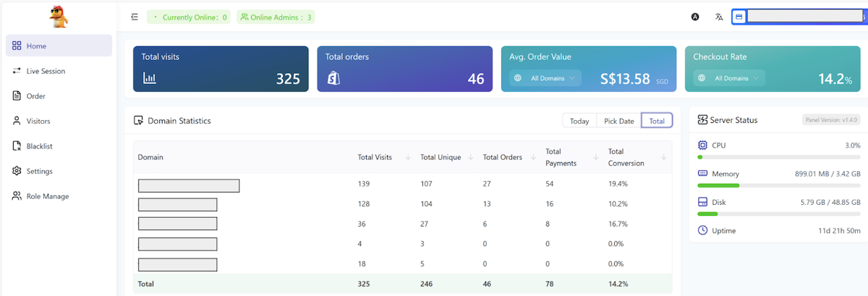Open the Home menu item
The image size is (868, 296).
tap(59, 46)
